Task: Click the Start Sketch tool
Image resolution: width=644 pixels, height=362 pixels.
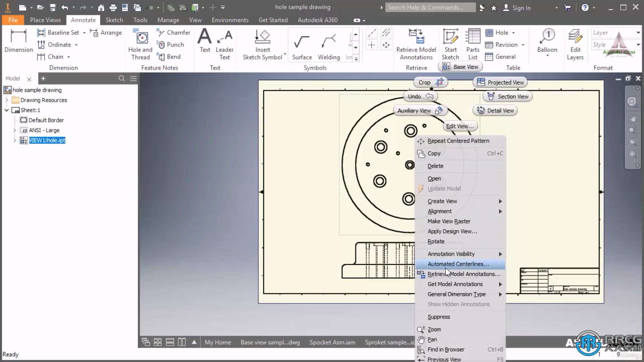Action: pyautogui.click(x=450, y=44)
